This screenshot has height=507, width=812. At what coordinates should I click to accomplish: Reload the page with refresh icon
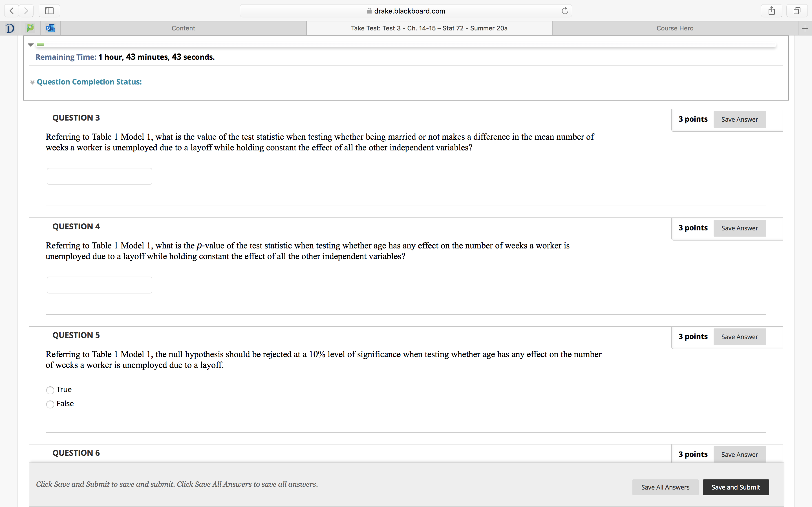[x=565, y=11]
